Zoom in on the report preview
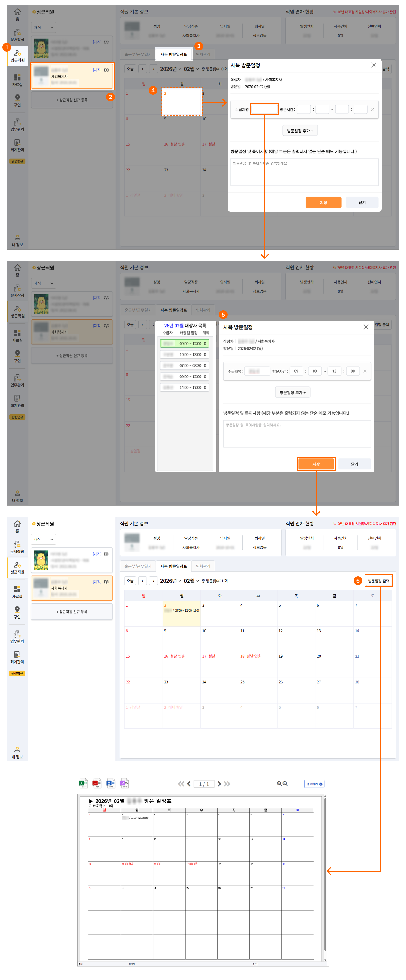This screenshot has height=980, width=406. coord(279,784)
